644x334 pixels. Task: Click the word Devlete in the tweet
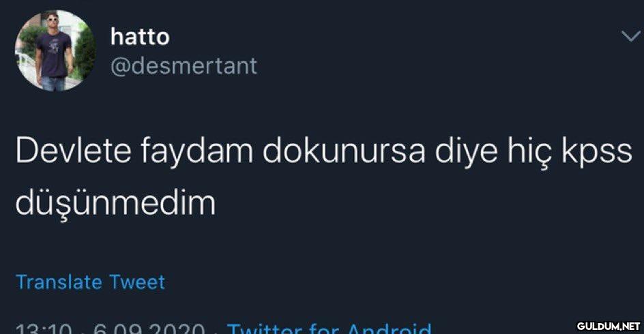pyautogui.click(x=74, y=151)
